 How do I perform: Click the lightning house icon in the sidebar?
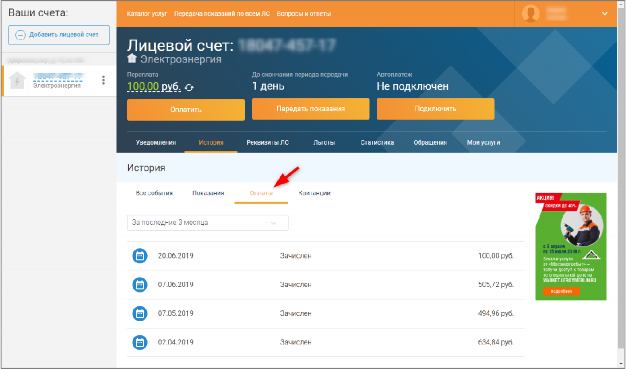[18, 81]
